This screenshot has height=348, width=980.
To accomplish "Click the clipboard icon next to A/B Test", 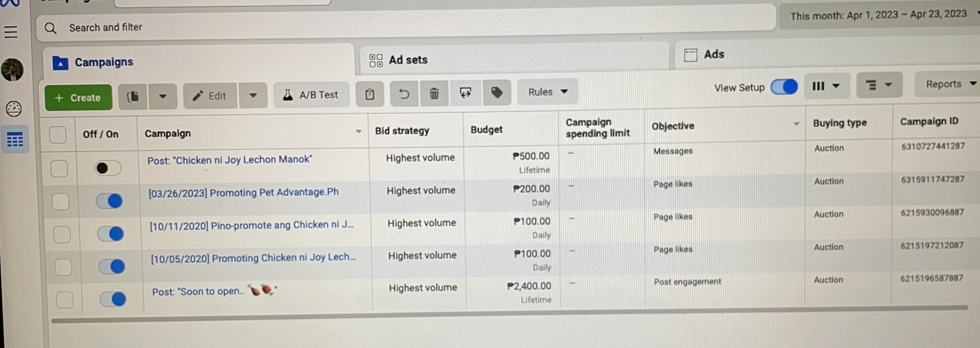I will [x=370, y=94].
